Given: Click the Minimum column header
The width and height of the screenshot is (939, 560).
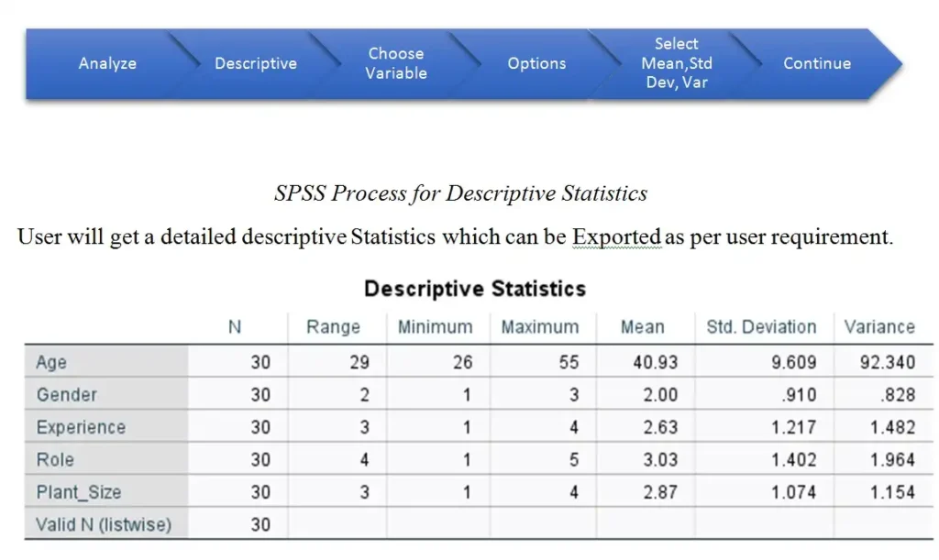Looking at the screenshot, I should [435, 327].
